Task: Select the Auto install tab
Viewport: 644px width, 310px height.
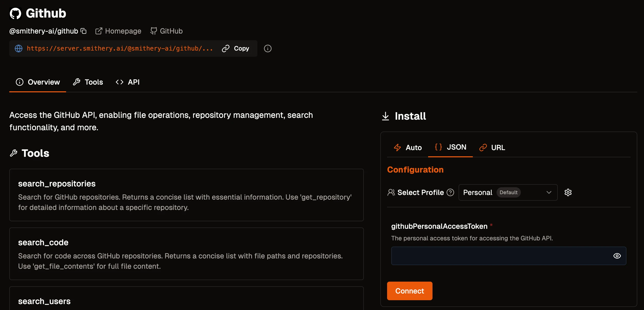Action: [x=408, y=148]
